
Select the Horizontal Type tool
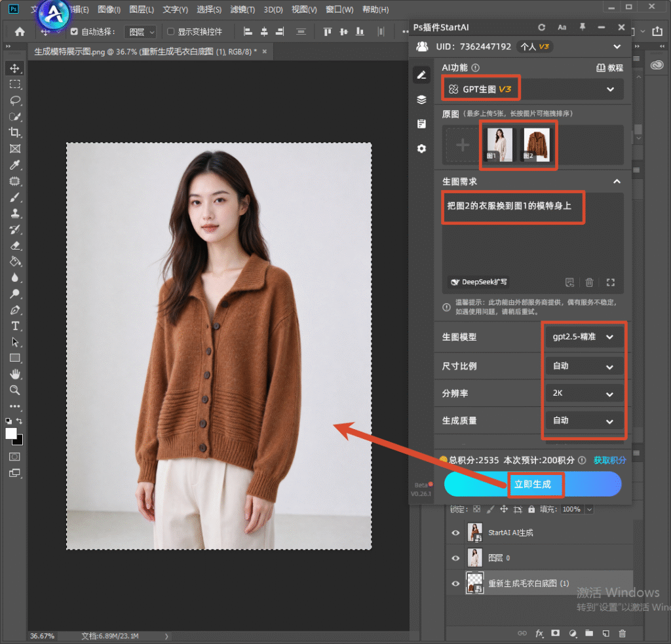click(x=15, y=326)
